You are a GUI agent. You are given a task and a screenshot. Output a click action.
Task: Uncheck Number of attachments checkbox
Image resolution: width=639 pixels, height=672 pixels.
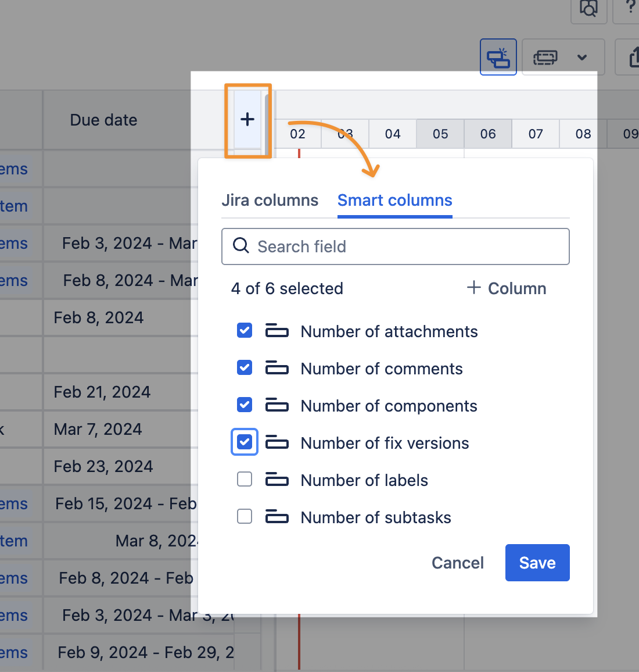[245, 331]
